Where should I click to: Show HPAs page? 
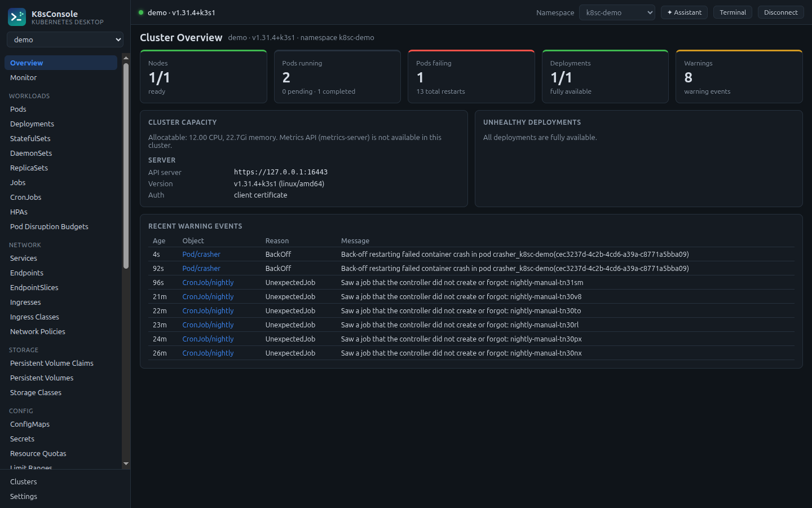point(61,212)
